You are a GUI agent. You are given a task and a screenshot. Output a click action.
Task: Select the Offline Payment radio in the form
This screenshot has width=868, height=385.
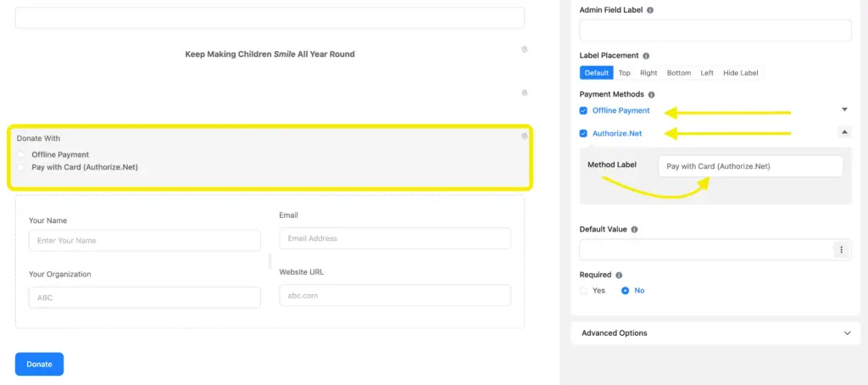point(21,154)
